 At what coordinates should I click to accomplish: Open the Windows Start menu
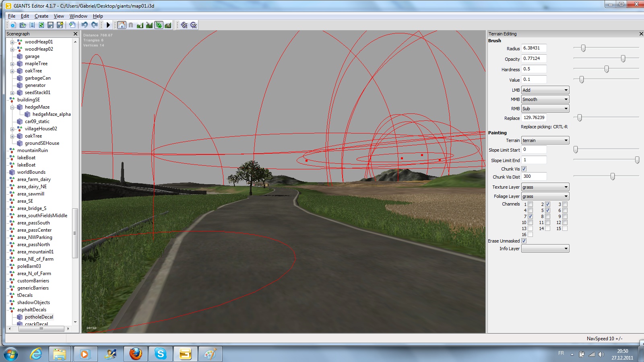11,354
